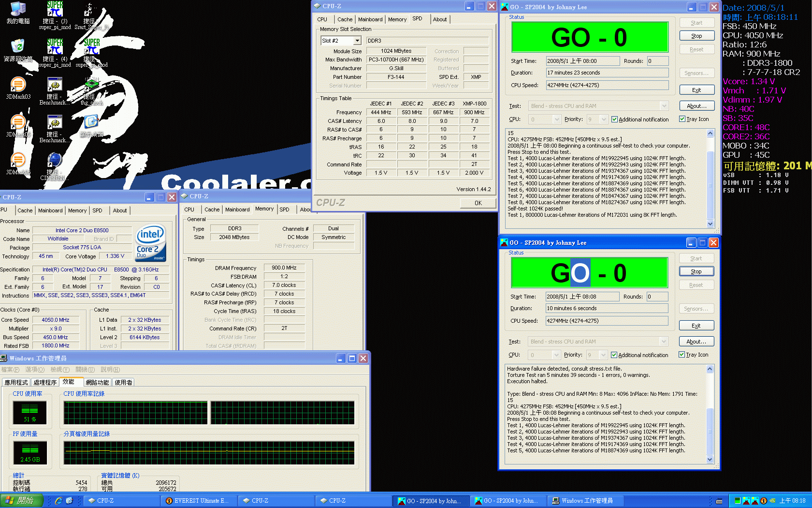Open the About tab in the CPU-Z SPD window
812x508 pixels.
pyautogui.click(x=440, y=19)
